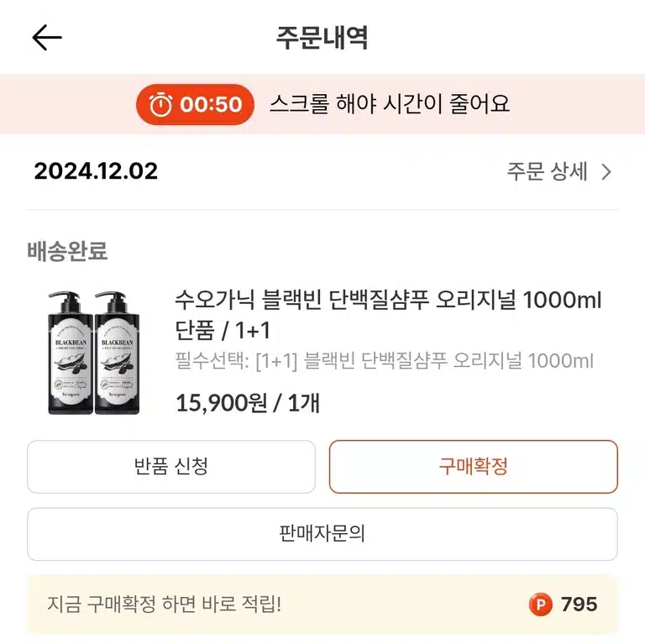Tap the alarm clock timer icon
The height and width of the screenshot is (644, 645).
point(160,104)
